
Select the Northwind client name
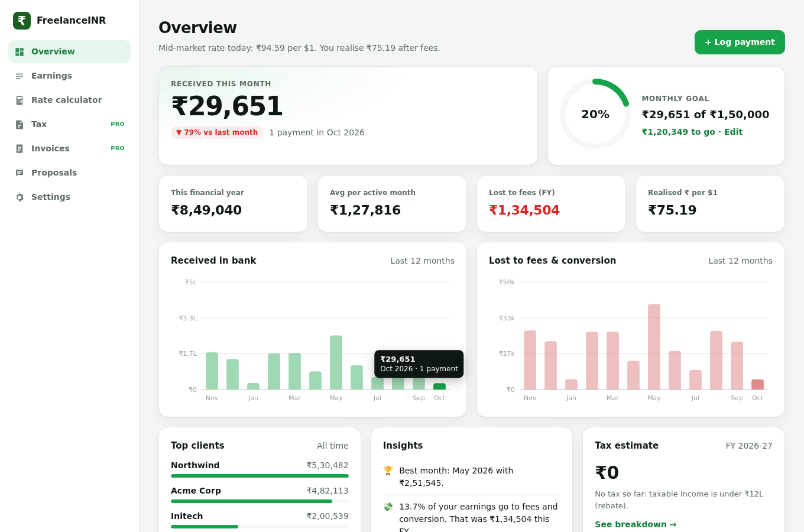pyautogui.click(x=195, y=465)
